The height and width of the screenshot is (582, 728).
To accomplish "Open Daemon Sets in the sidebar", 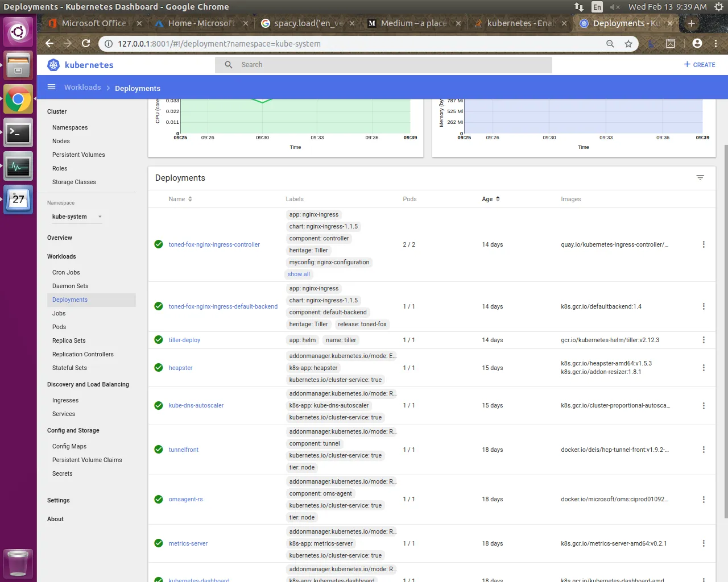I will (x=71, y=286).
